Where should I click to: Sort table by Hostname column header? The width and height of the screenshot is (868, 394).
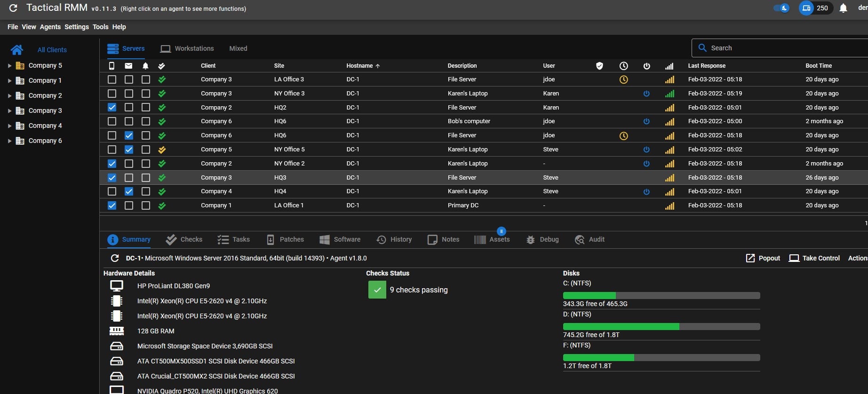pyautogui.click(x=363, y=66)
